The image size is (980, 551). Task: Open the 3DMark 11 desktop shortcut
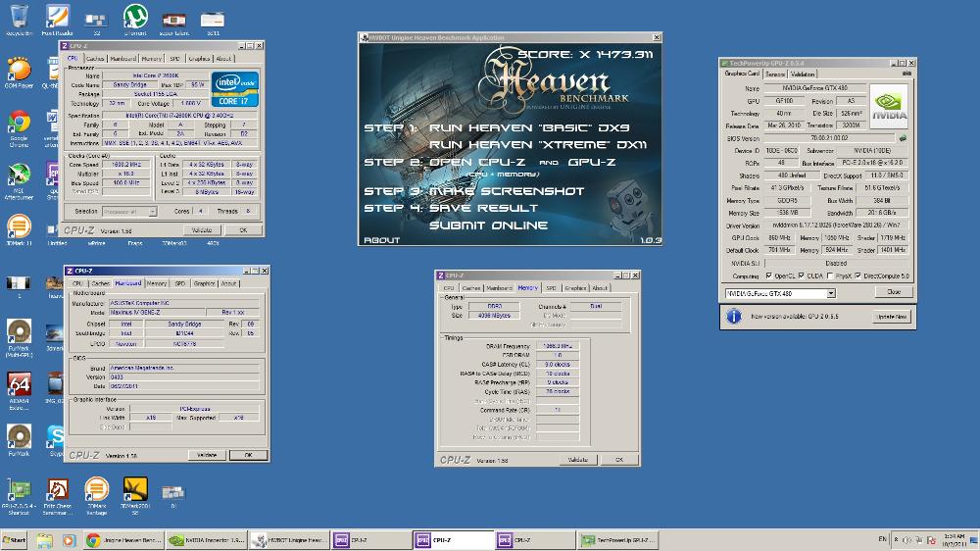tap(19, 229)
